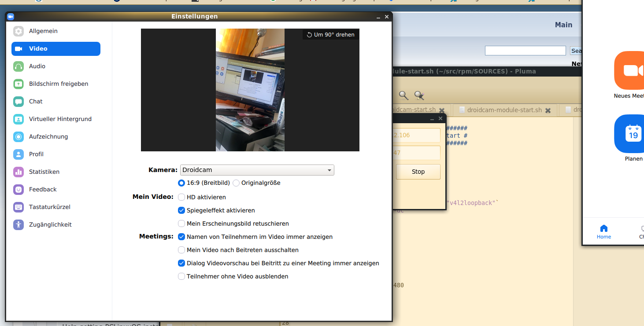Expand the Kamera Droidcam dropdown
This screenshot has width=644, height=326.
[257, 170]
